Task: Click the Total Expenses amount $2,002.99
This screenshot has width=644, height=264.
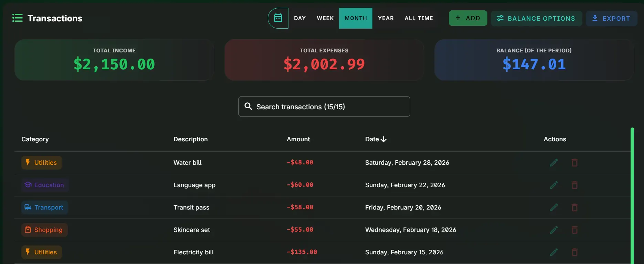Action: (x=324, y=64)
